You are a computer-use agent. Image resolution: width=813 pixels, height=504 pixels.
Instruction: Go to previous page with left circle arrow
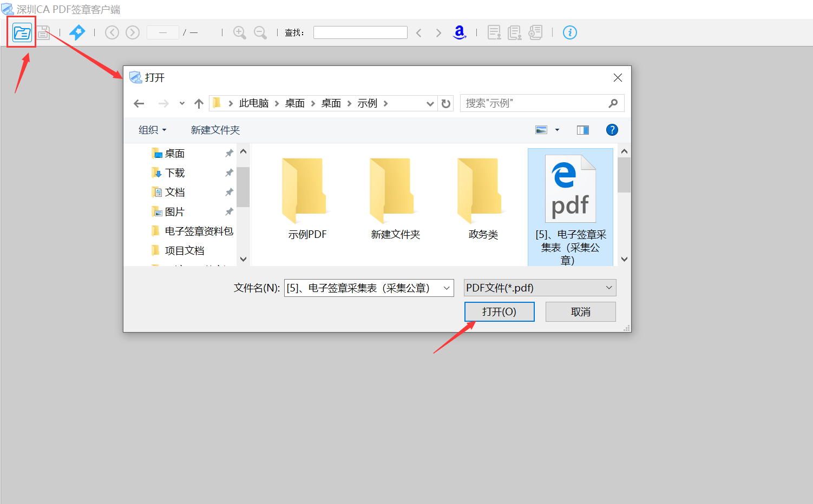pyautogui.click(x=112, y=32)
